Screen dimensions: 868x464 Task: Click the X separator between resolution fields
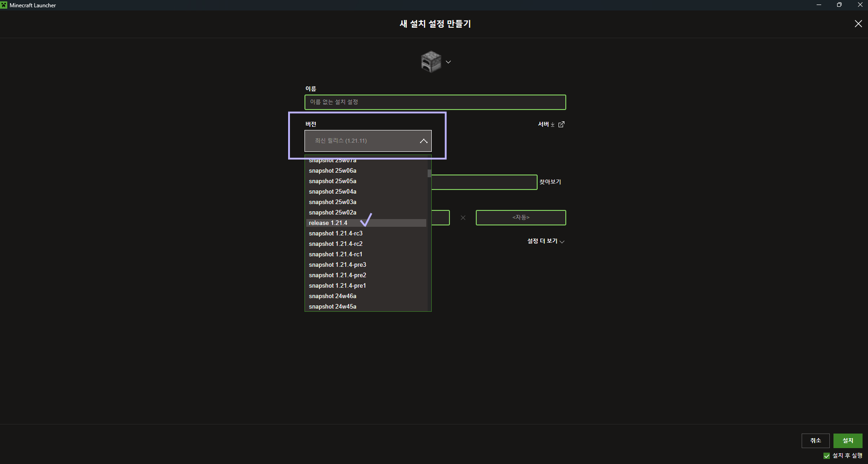tap(463, 218)
